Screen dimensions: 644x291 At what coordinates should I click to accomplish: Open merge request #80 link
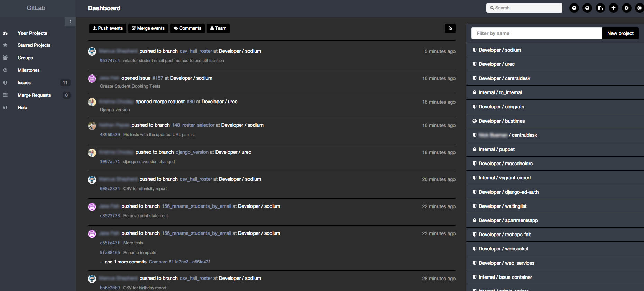[191, 102]
